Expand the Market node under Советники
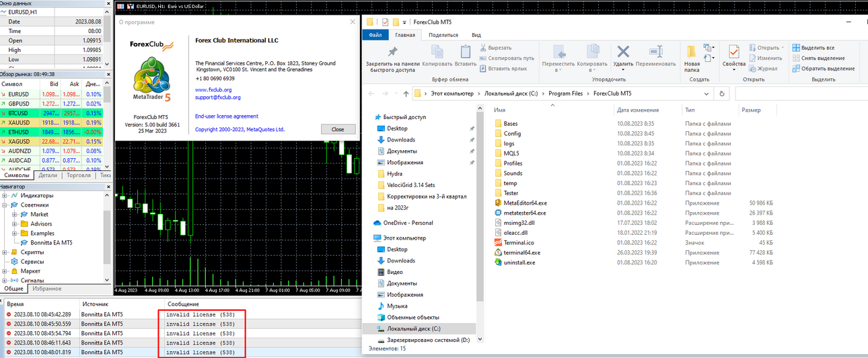The width and height of the screenshot is (868, 358). (14, 214)
